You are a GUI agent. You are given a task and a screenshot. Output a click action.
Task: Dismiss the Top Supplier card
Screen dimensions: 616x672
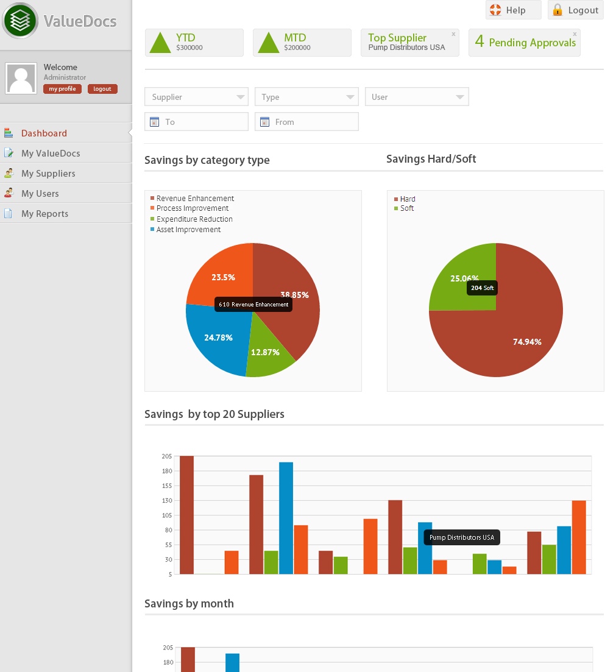coord(453,34)
